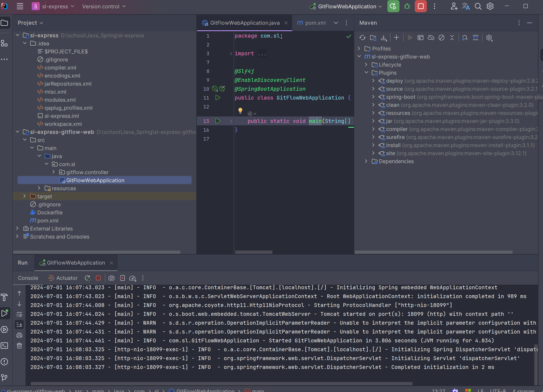Download Maven sources and documentation
Screen dimensions: 543x392
(384, 38)
